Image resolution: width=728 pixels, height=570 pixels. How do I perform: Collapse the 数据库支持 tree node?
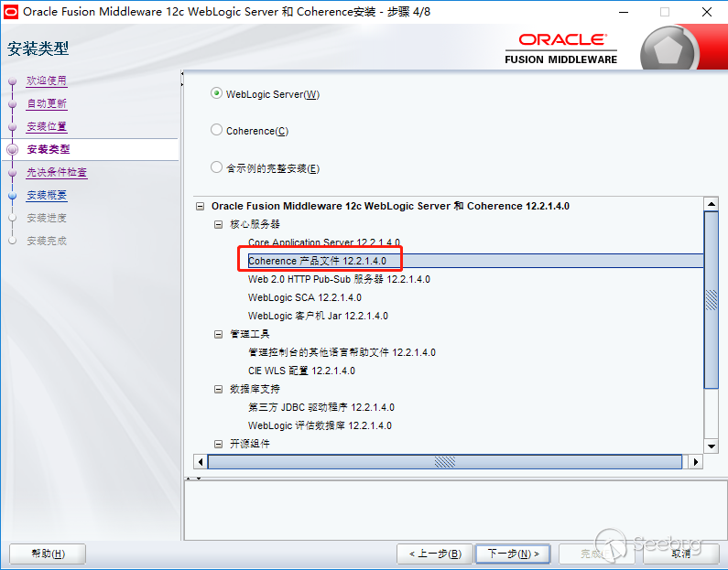[x=218, y=389]
